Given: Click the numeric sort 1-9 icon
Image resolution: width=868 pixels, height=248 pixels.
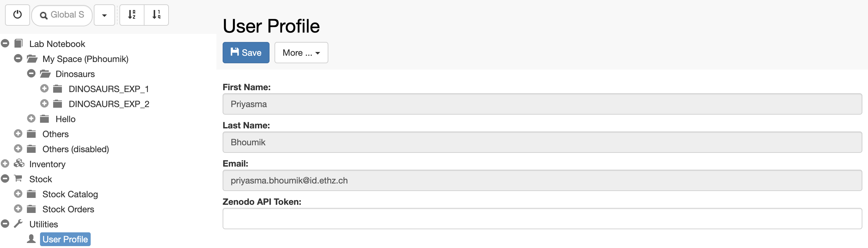Looking at the screenshot, I should click(x=156, y=15).
